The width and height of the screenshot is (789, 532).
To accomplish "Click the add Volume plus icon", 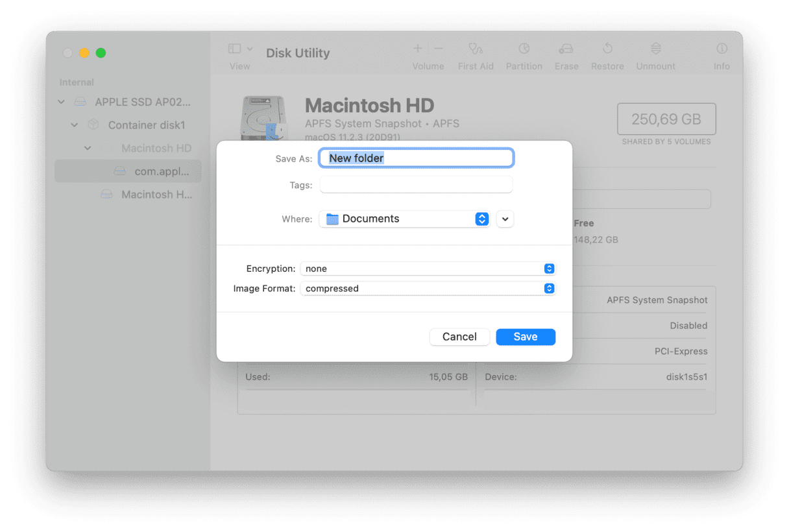I will (x=418, y=49).
